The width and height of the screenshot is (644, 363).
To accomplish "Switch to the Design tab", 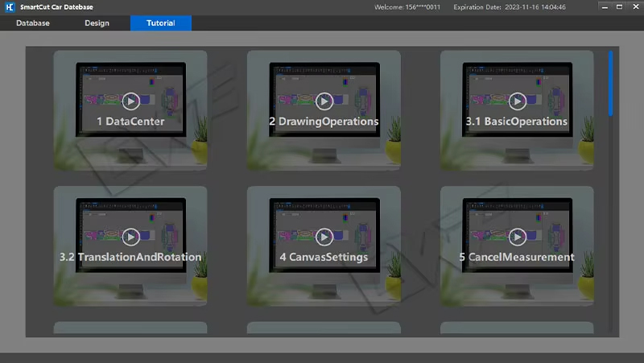I will (x=97, y=23).
